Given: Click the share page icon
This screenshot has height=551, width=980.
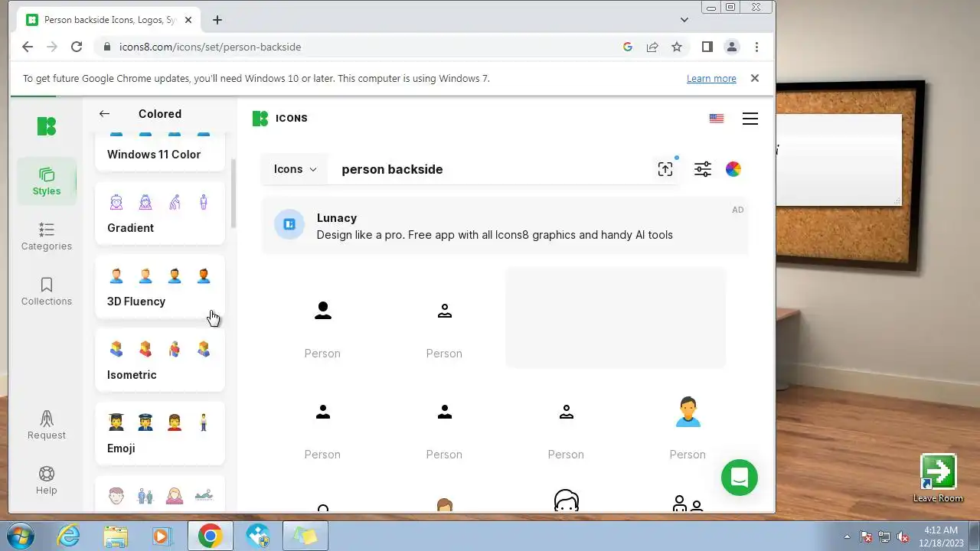Looking at the screenshot, I should pyautogui.click(x=652, y=47).
